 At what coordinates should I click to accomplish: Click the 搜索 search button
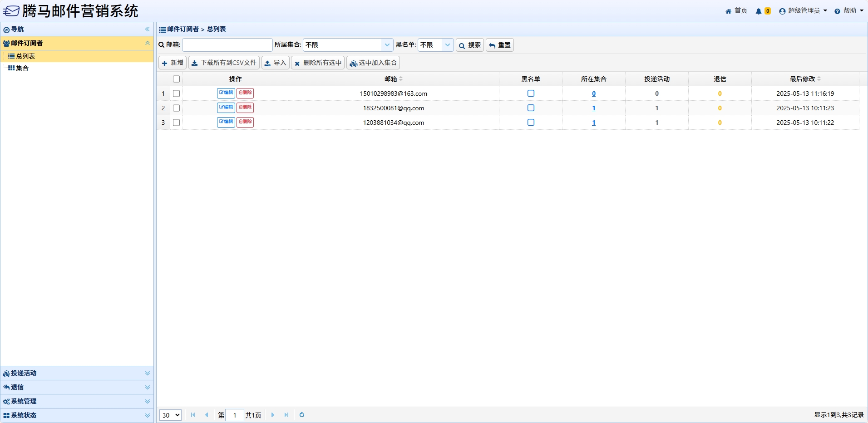tap(469, 45)
